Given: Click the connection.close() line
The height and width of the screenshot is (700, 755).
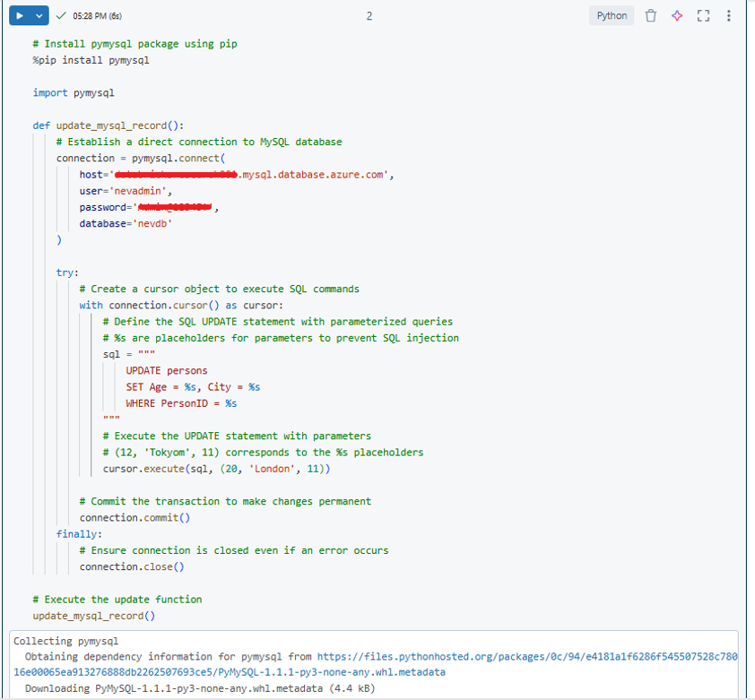Looking at the screenshot, I should [x=131, y=566].
